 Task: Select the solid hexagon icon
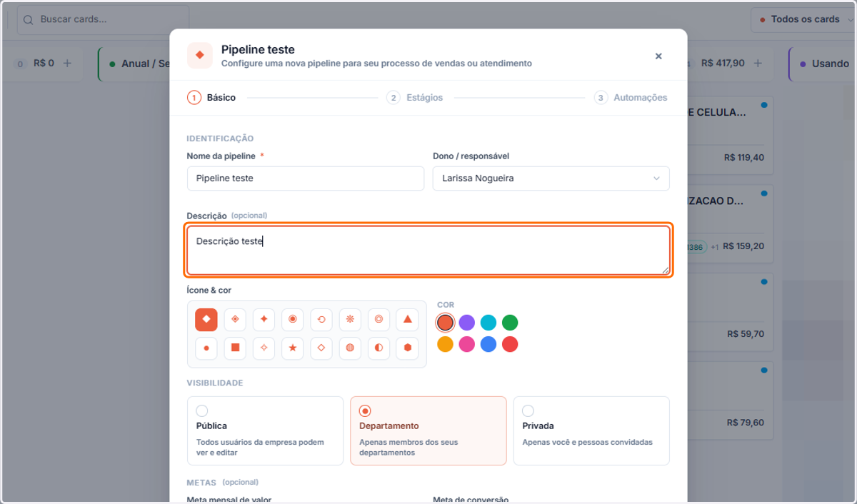click(407, 348)
